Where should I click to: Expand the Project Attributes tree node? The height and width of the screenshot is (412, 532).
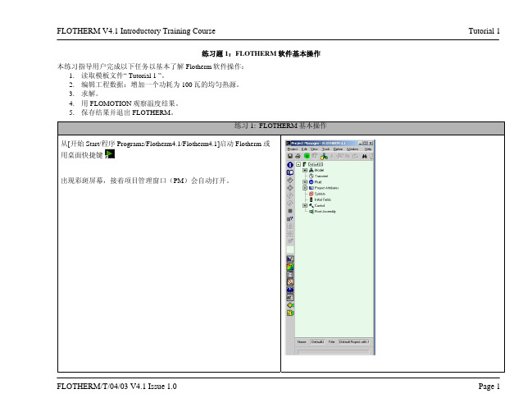tap(305, 188)
